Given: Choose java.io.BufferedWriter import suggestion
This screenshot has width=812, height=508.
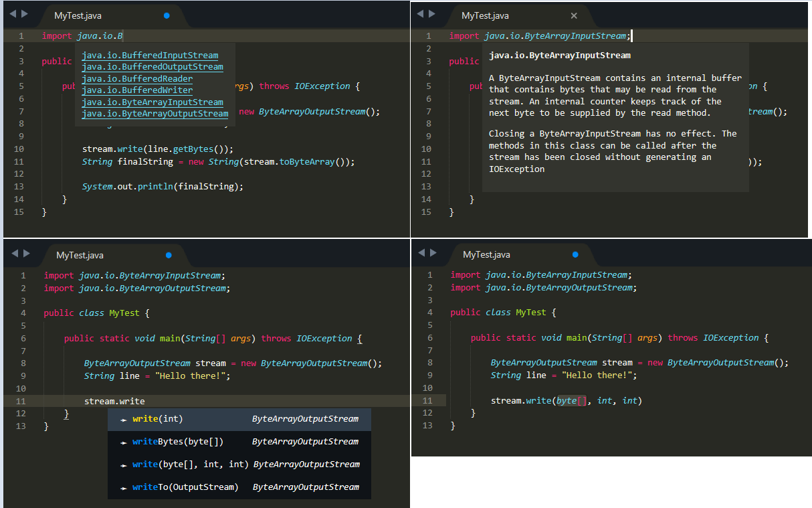Looking at the screenshot, I should pyautogui.click(x=137, y=90).
